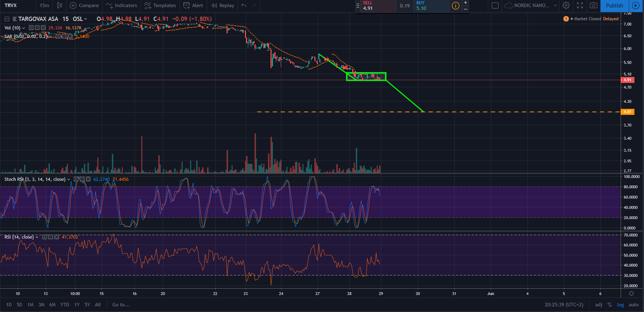Expand the NORDIC NANO layout dropdown
644x312 pixels.
click(x=555, y=5)
